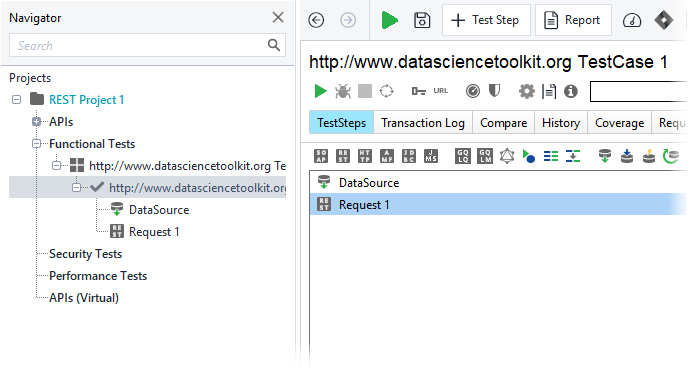Add a new Test Step
This screenshot has width=699, height=372.
(x=486, y=20)
